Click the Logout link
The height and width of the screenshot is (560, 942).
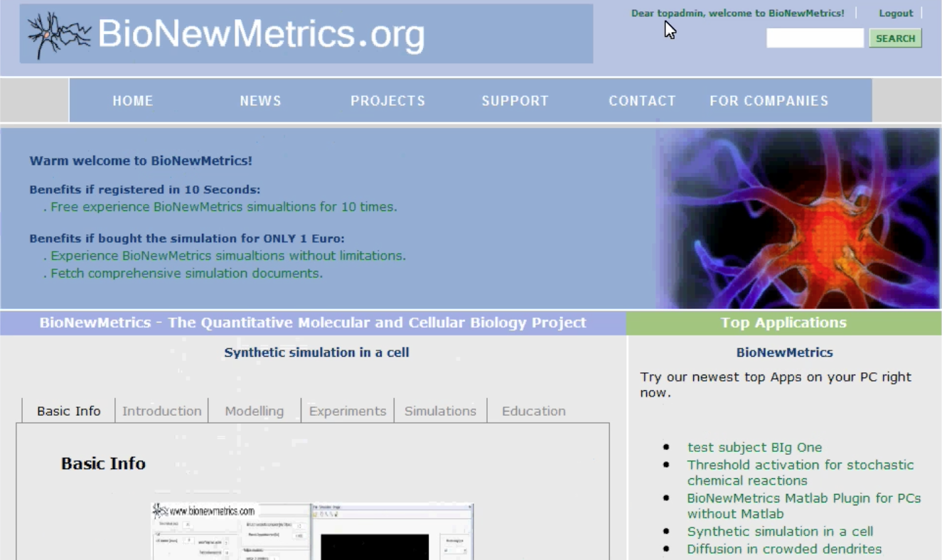coord(895,13)
